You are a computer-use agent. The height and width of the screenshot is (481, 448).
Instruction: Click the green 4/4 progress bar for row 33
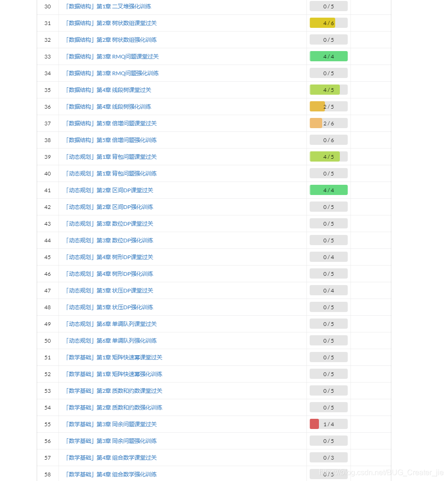click(x=328, y=57)
